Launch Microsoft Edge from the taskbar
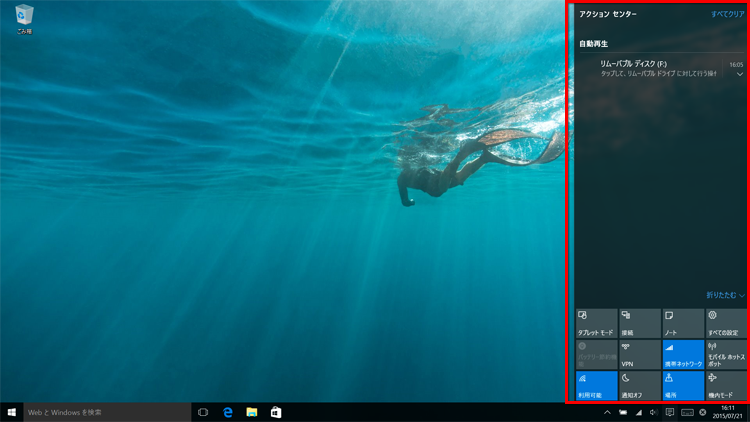Image resolution: width=750 pixels, height=422 pixels. (x=228, y=412)
